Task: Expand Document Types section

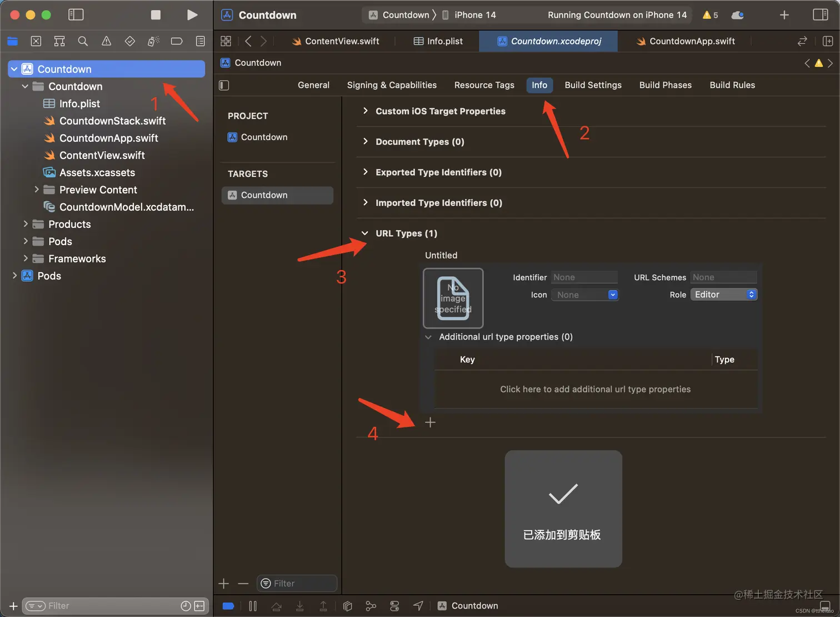Action: coord(365,142)
